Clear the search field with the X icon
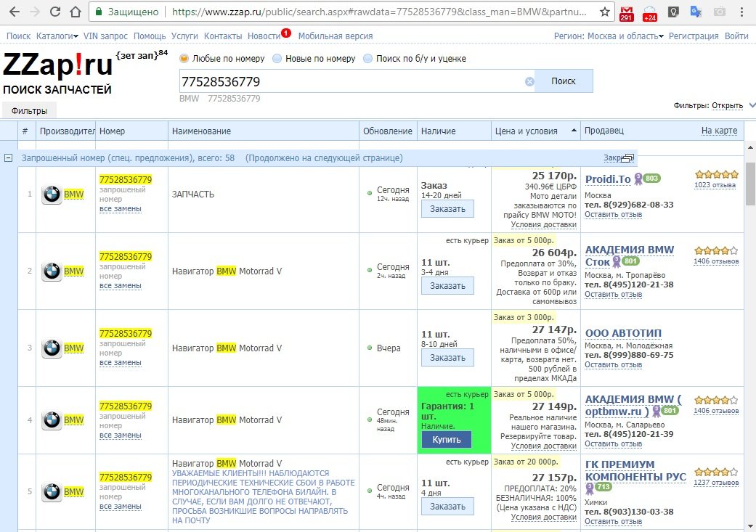This screenshot has height=532, width=756. click(529, 81)
